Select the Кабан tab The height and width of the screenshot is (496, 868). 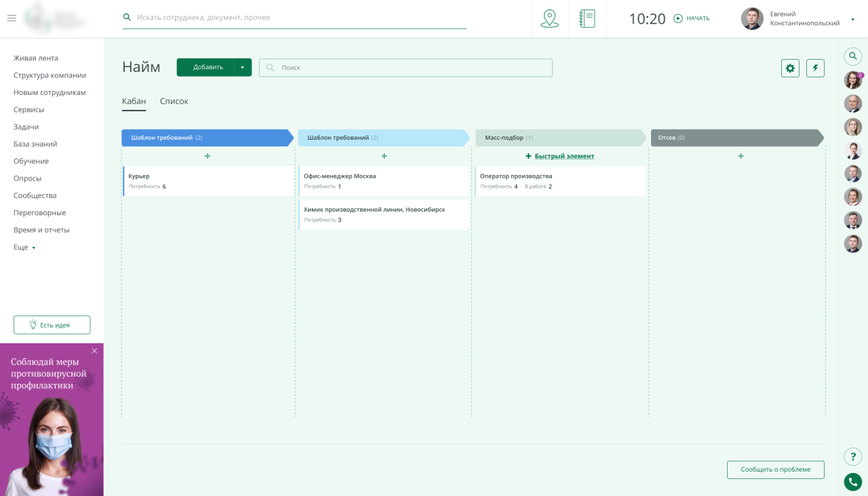(134, 101)
